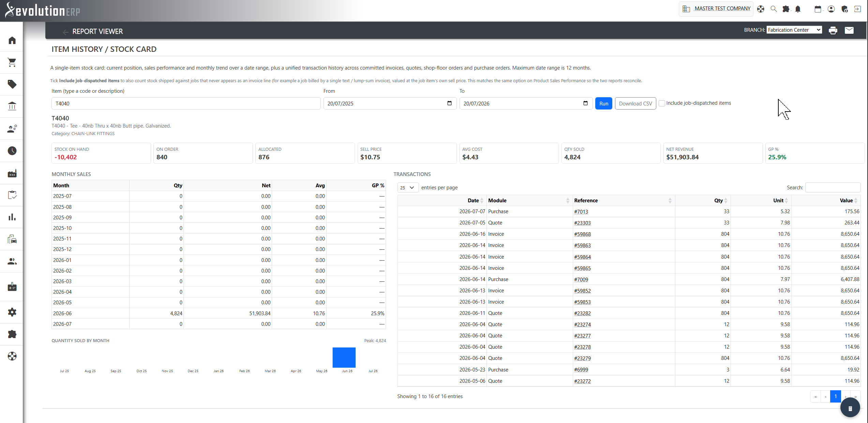Click the Stock On Hand -10,402 card
Screen dimensions: 868x423
point(101,153)
